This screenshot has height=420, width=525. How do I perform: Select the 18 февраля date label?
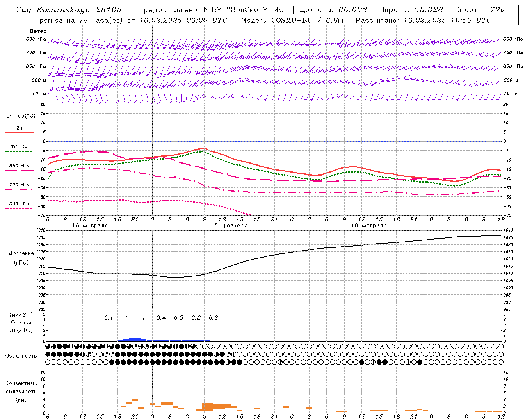click(x=369, y=226)
